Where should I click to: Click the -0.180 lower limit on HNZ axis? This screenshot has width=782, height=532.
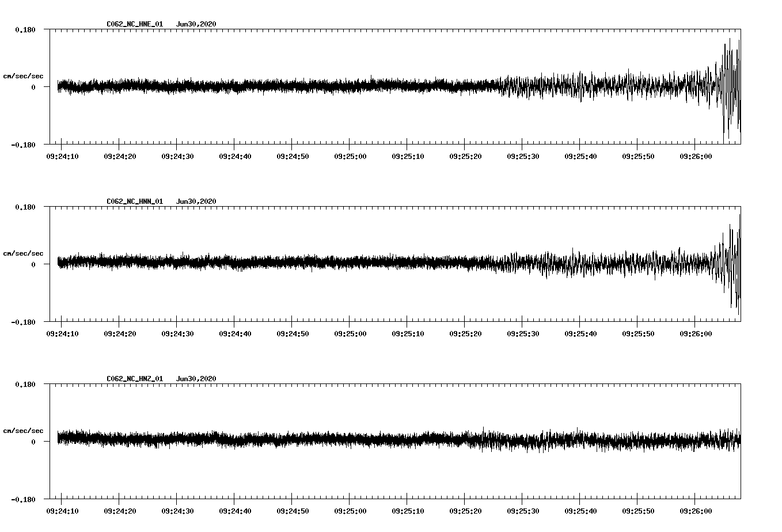(23, 500)
